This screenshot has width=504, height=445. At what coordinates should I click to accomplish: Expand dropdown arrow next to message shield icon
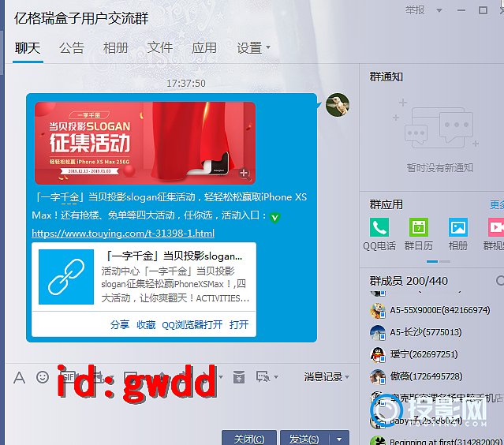tap(276, 376)
